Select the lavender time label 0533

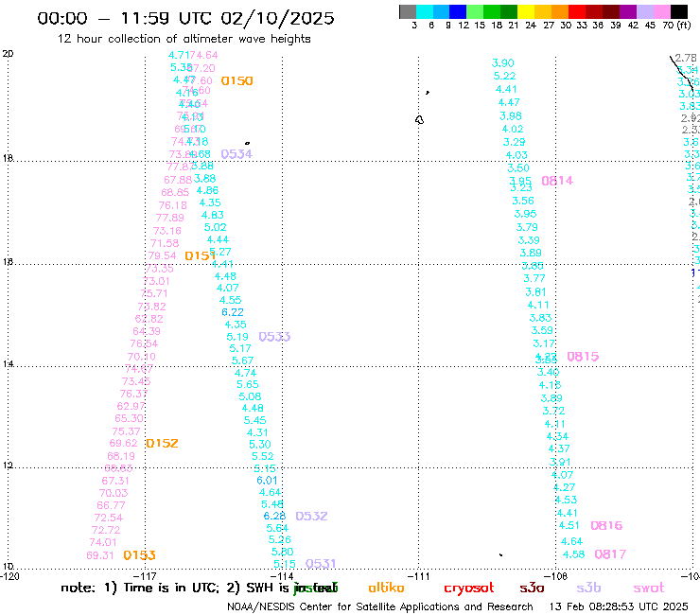pyautogui.click(x=274, y=336)
